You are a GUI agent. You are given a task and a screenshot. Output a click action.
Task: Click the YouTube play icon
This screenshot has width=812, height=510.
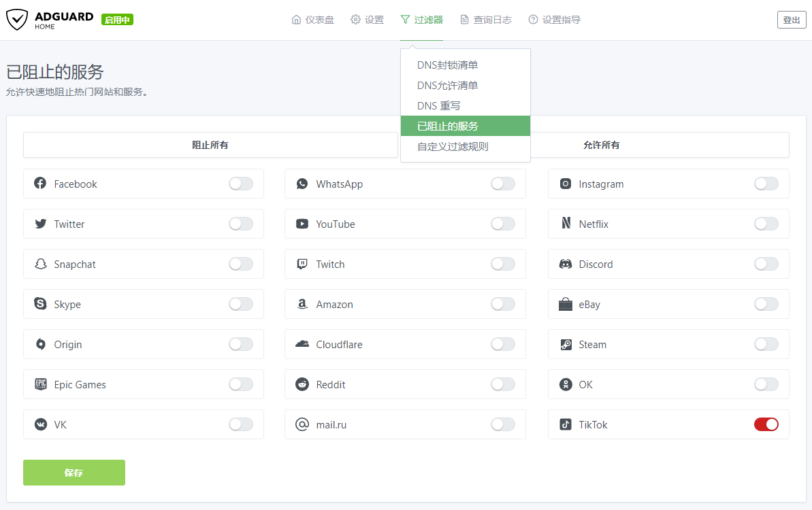[302, 224]
